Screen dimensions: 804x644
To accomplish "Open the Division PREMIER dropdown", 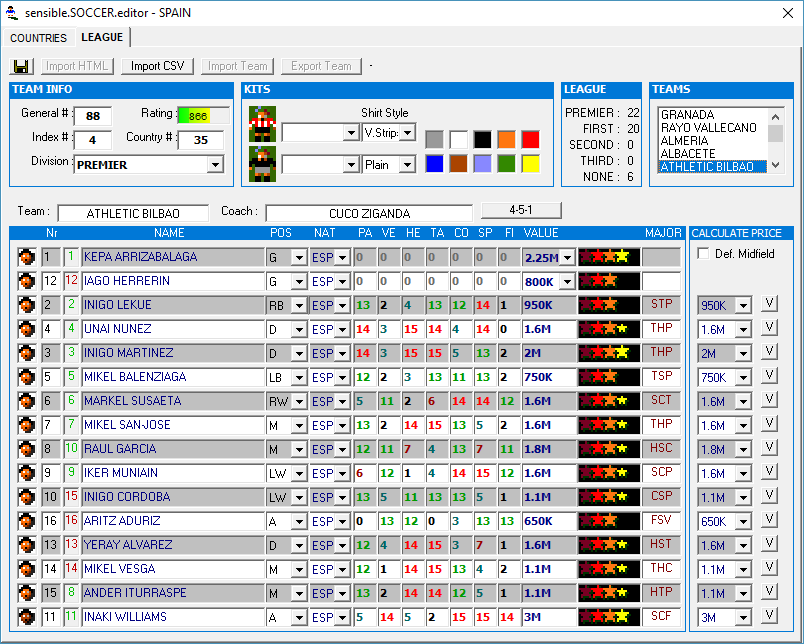I will point(215,165).
